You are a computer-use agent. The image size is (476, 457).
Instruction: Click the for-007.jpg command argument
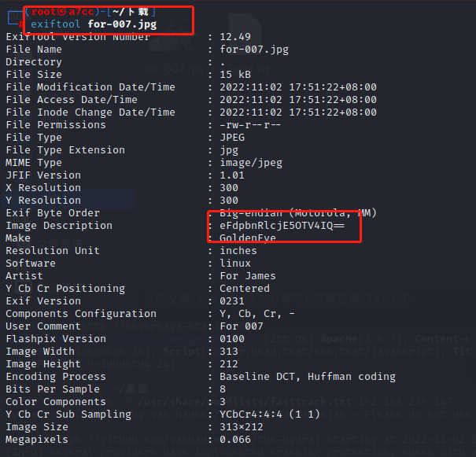(x=122, y=24)
